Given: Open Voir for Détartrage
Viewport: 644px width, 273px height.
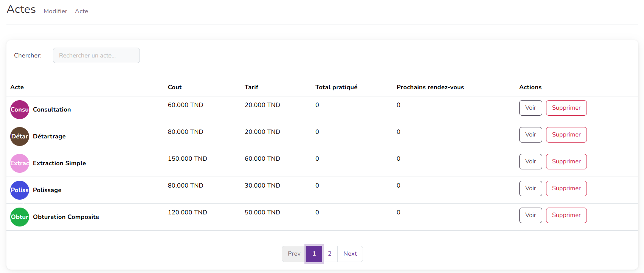Looking at the screenshot, I should (530, 135).
